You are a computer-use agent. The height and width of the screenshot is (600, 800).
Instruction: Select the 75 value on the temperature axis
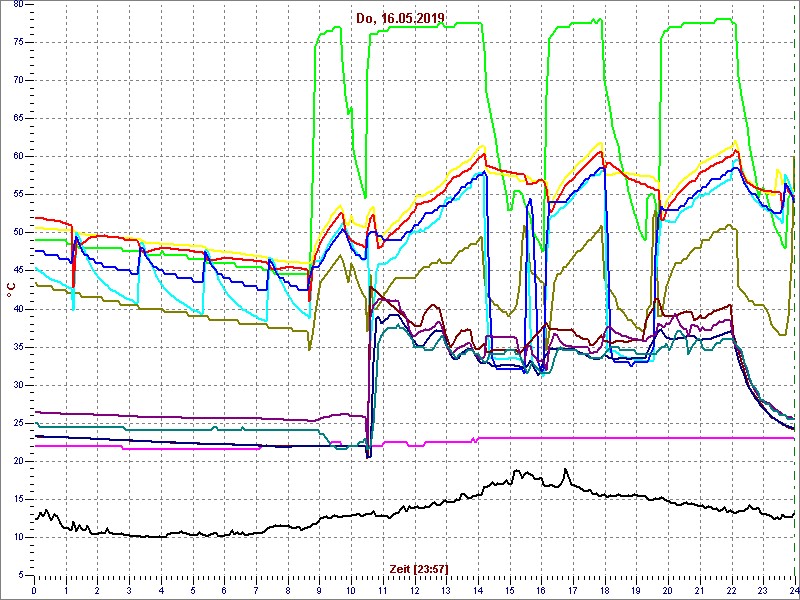click(18, 42)
